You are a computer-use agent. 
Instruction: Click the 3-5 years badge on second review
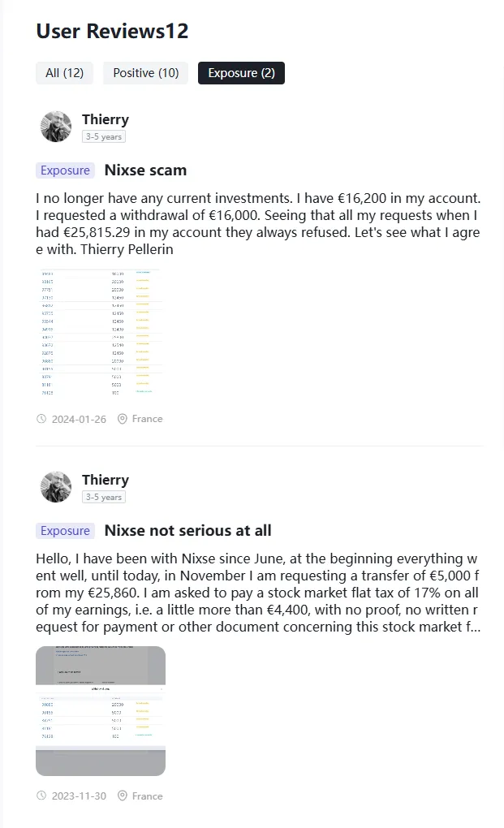pos(104,497)
